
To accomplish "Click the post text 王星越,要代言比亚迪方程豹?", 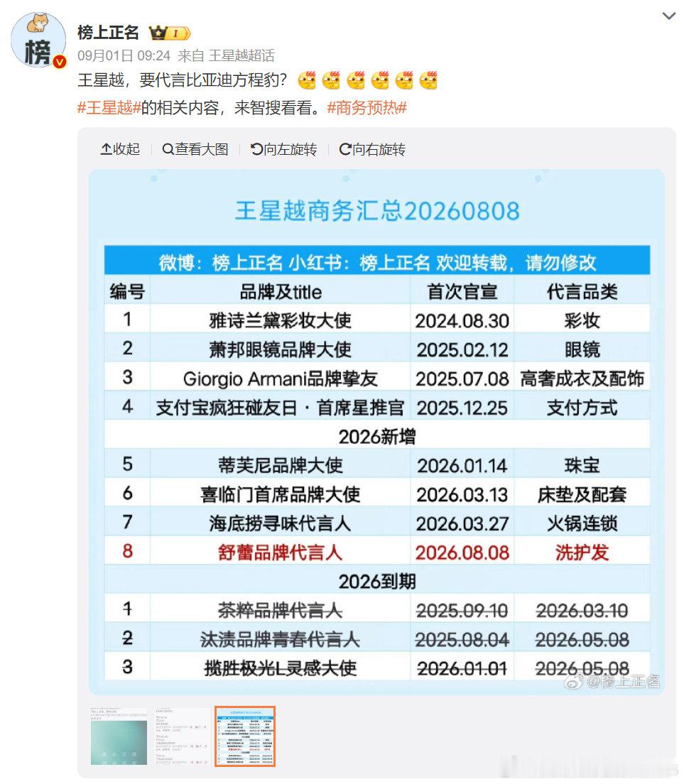I will (183, 80).
